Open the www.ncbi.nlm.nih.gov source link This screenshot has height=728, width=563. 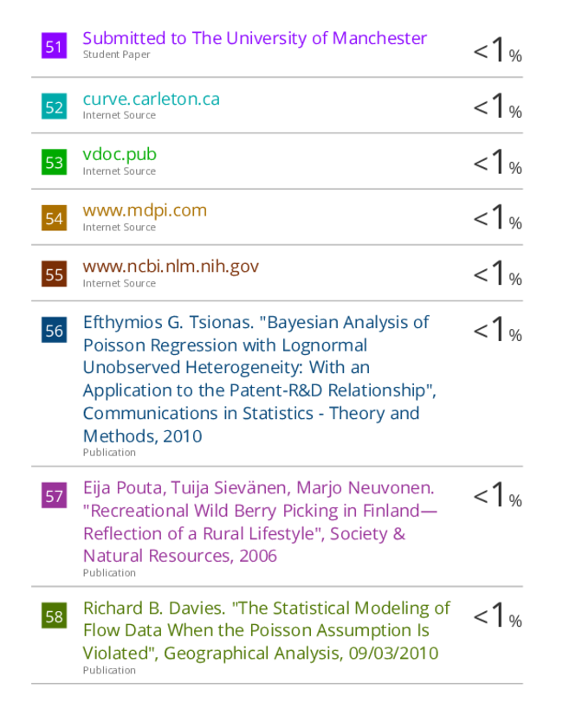[x=171, y=267]
